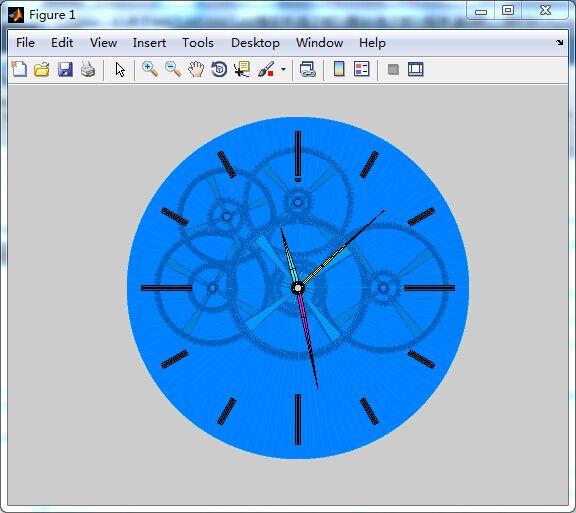Print the figure using the printer icon
The image size is (576, 513).
[88, 69]
